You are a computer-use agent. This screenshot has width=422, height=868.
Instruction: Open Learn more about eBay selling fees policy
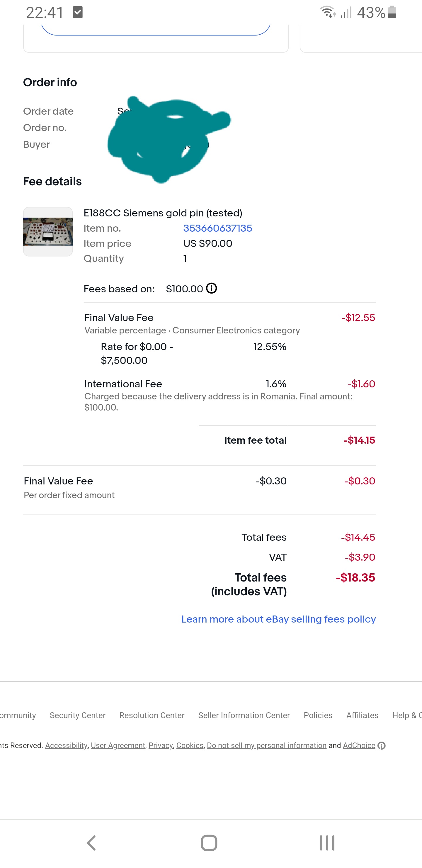tap(278, 619)
